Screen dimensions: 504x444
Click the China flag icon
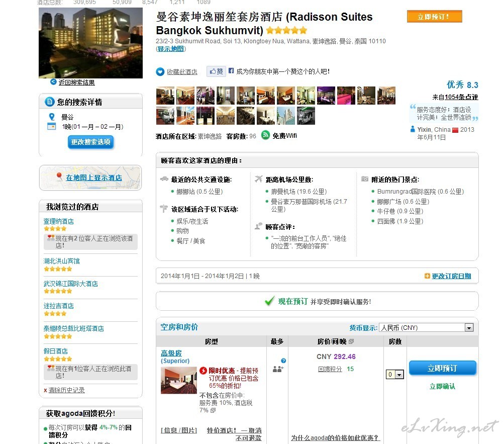455,130
